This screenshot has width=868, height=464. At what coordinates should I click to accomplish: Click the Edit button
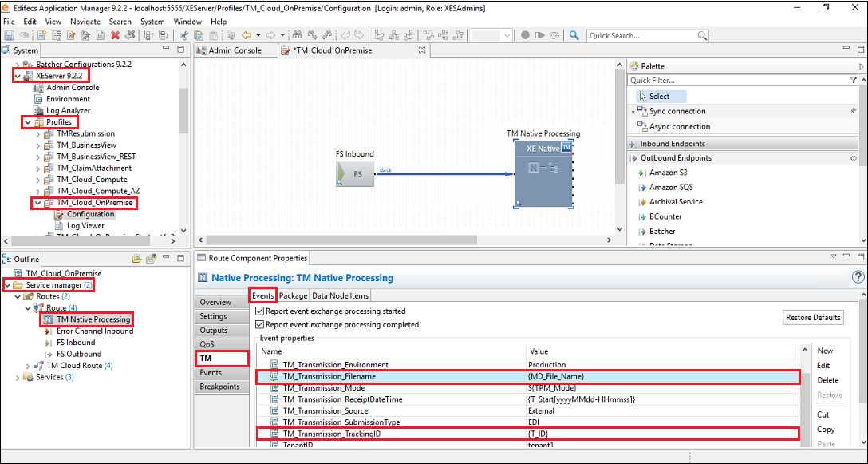[x=823, y=366]
